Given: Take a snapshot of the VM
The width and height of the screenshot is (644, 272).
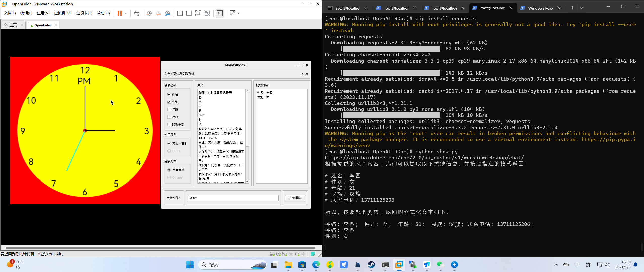Looking at the screenshot, I should coord(149,13).
